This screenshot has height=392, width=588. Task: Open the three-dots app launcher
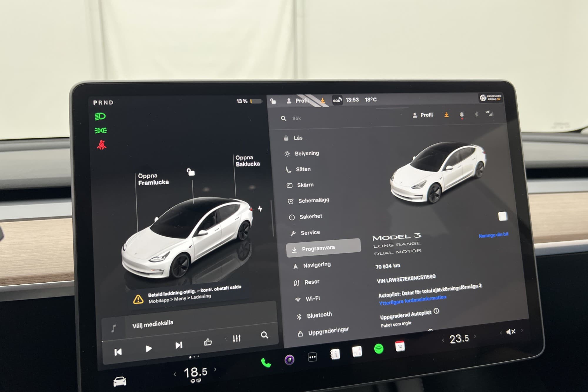pos(312,357)
